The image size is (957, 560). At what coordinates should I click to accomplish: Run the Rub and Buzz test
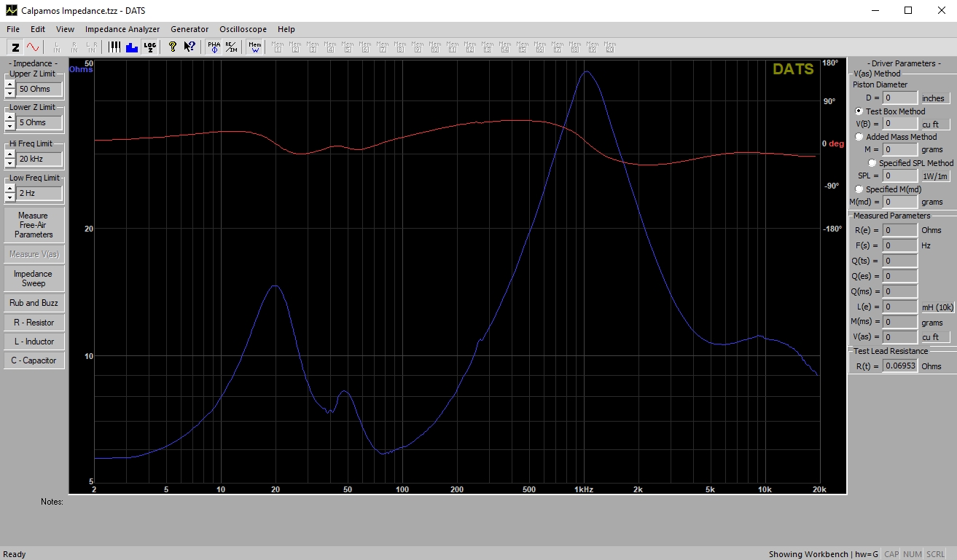click(x=34, y=303)
